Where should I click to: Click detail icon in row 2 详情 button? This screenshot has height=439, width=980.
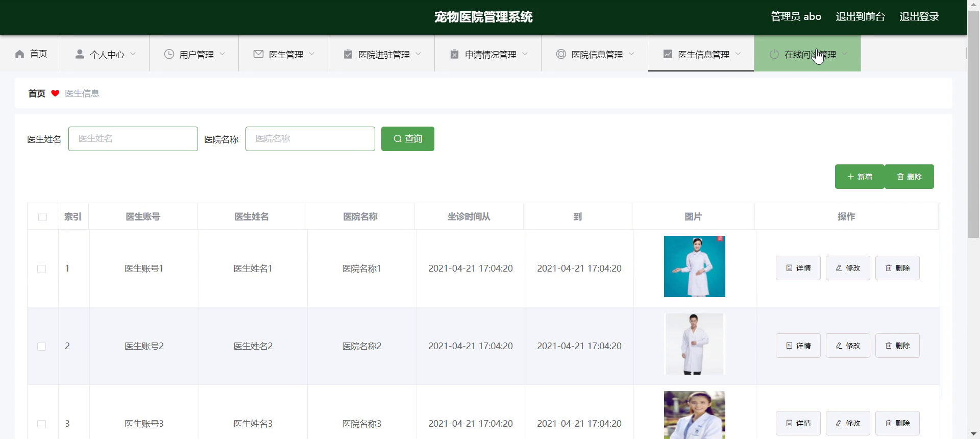point(789,346)
